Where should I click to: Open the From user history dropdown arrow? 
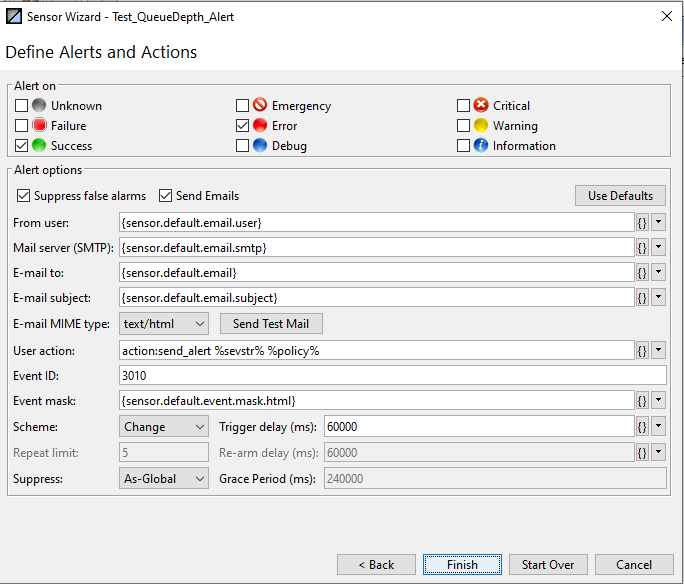click(x=658, y=222)
